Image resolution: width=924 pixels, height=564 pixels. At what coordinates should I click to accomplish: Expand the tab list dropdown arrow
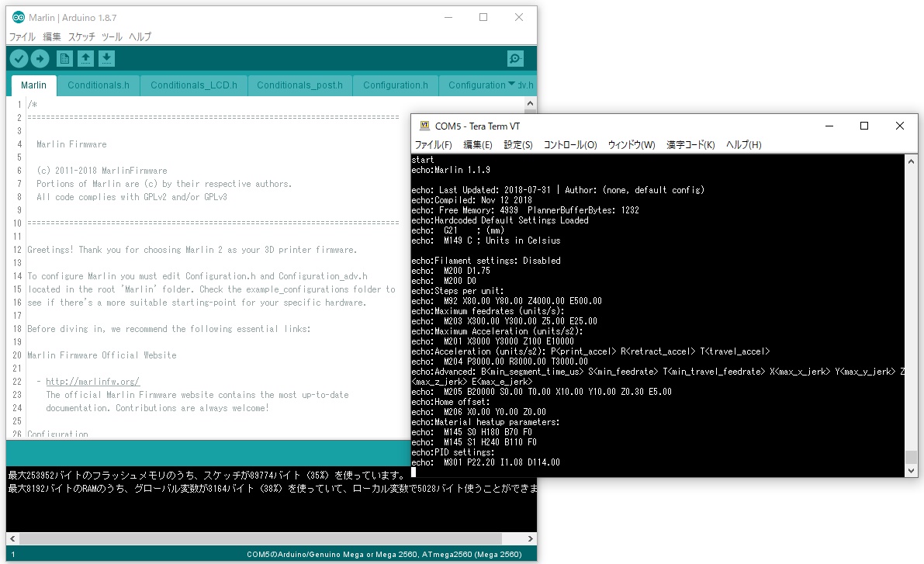511,85
